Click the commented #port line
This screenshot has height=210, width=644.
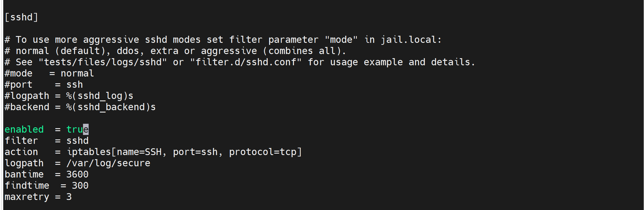click(44, 84)
